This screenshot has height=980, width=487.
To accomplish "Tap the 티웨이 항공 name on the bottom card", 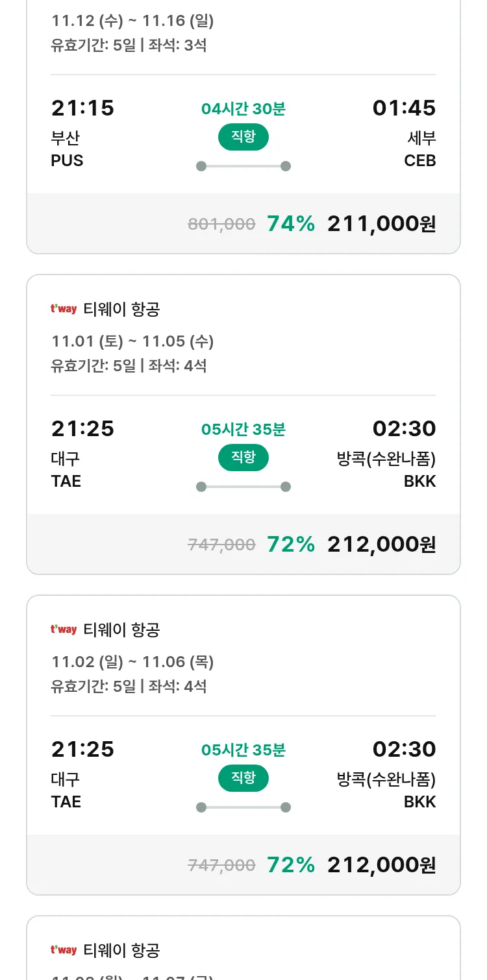I will click(x=121, y=951).
